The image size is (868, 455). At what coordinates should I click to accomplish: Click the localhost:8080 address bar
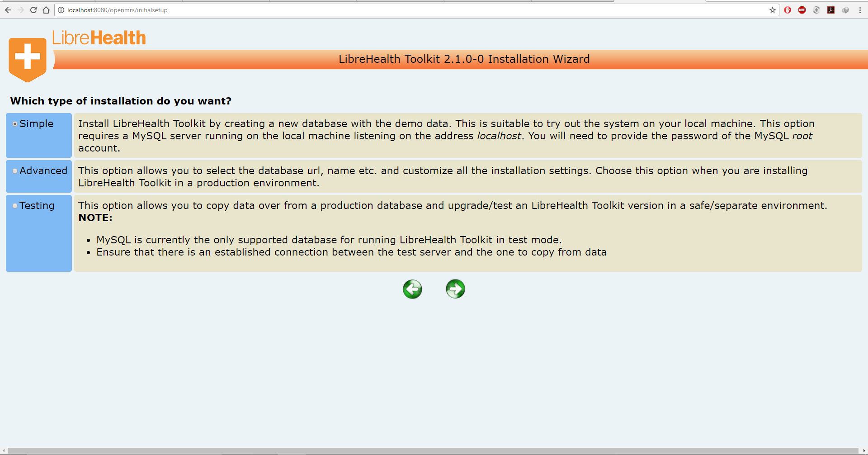tap(416, 10)
